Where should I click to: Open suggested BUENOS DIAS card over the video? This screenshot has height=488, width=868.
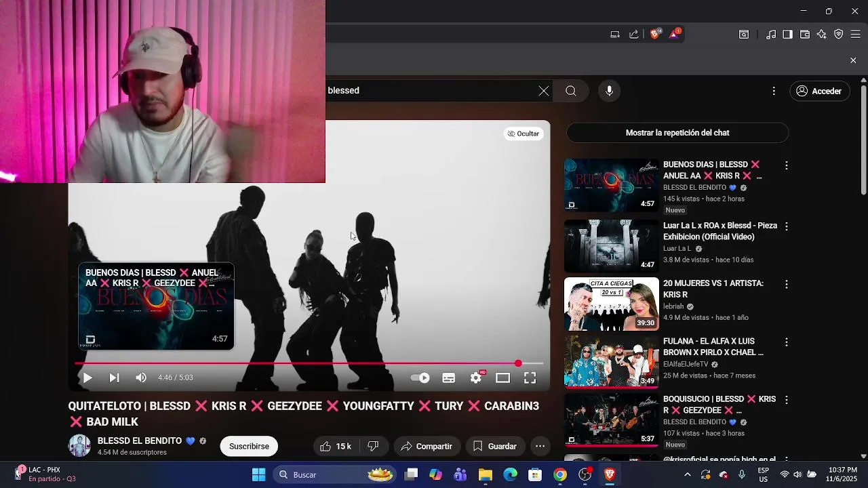[156, 306]
